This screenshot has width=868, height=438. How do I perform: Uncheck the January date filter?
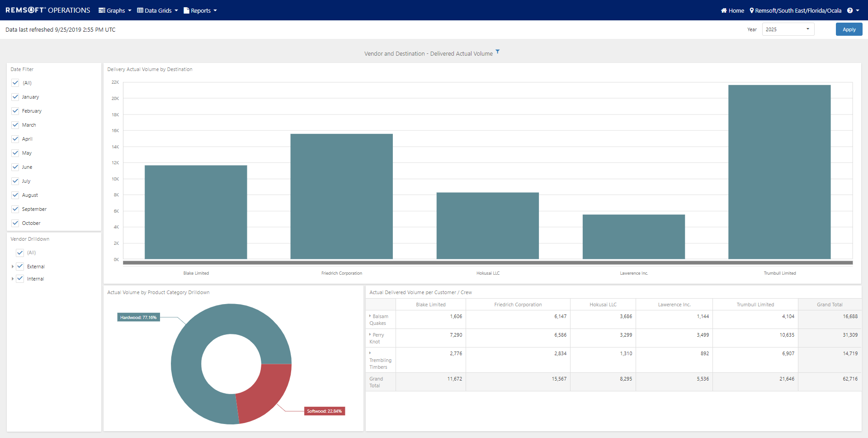pos(15,97)
